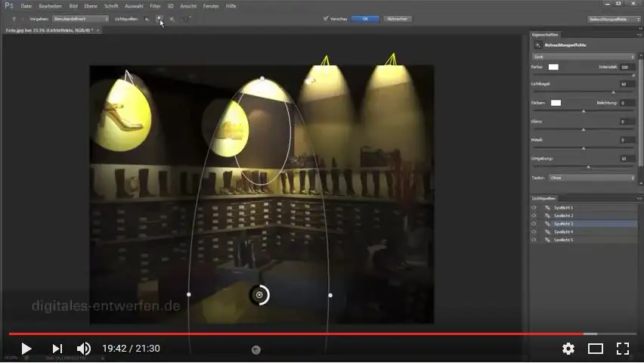Add a new infinite light from options bar
The image size is (644, 363).
(172, 19)
